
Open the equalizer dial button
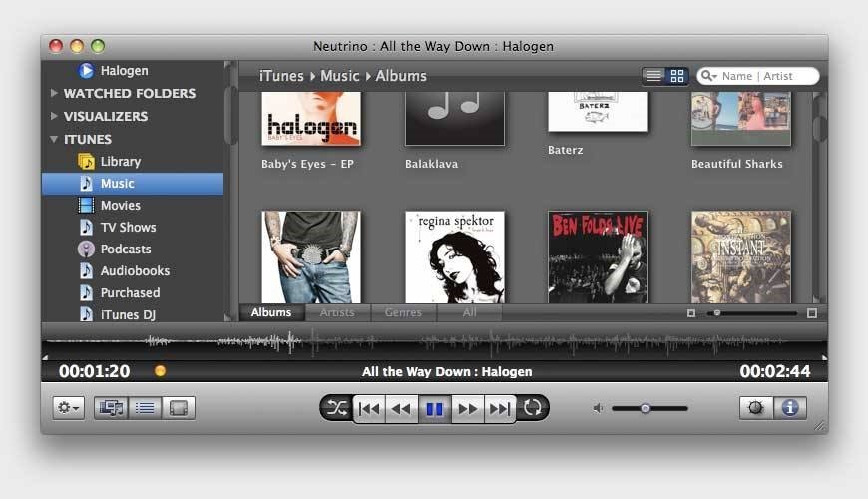tap(756, 408)
